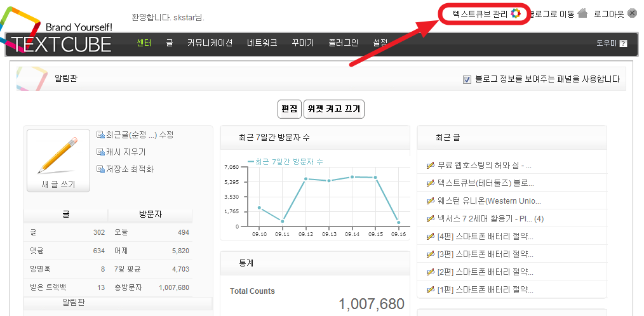644x316 pixels.
Task: Click the 로그아웃 link
Action: (609, 14)
